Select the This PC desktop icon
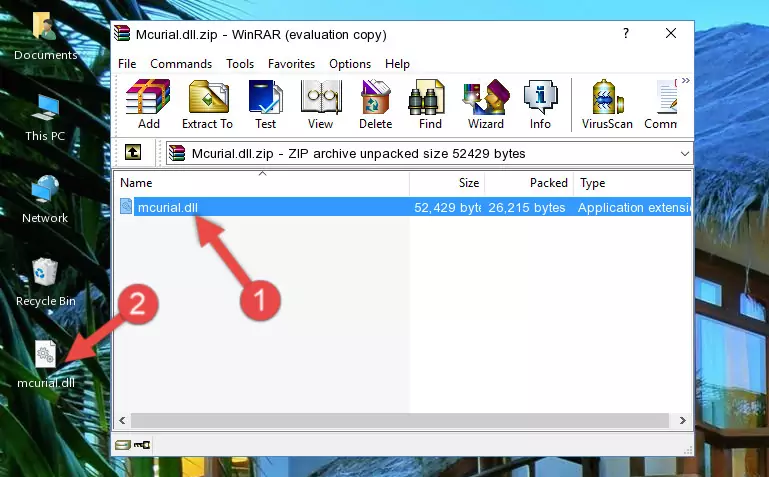 pyautogui.click(x=45, y=118)
